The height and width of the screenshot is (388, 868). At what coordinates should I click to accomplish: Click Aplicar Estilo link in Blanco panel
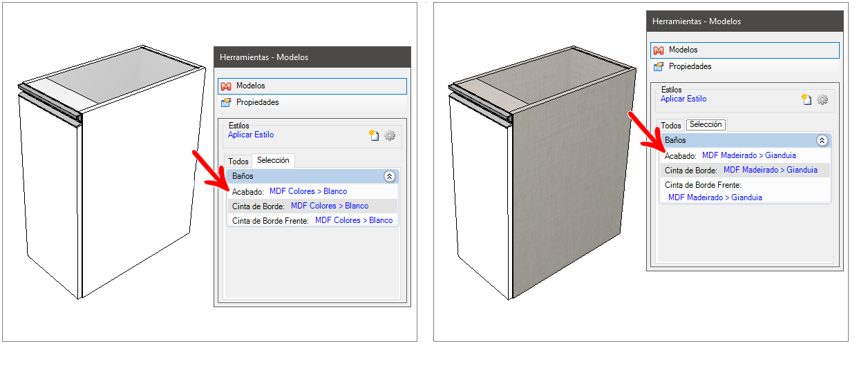251,135
